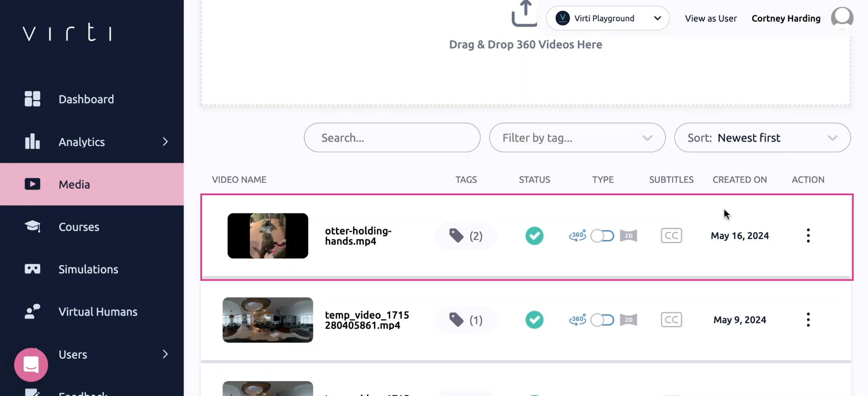The image size is (868, 396).
Task: Click the CC subtitles icon for temp_video_1715280405861.mp4
Action: (671, 320)
